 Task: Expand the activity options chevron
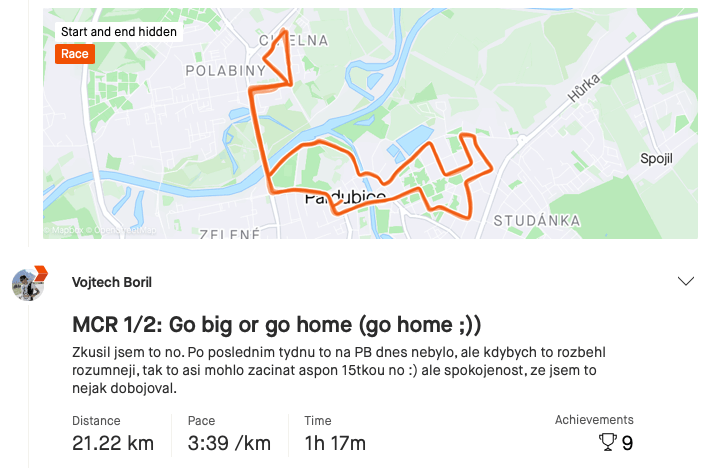click(x=686, y=282)
